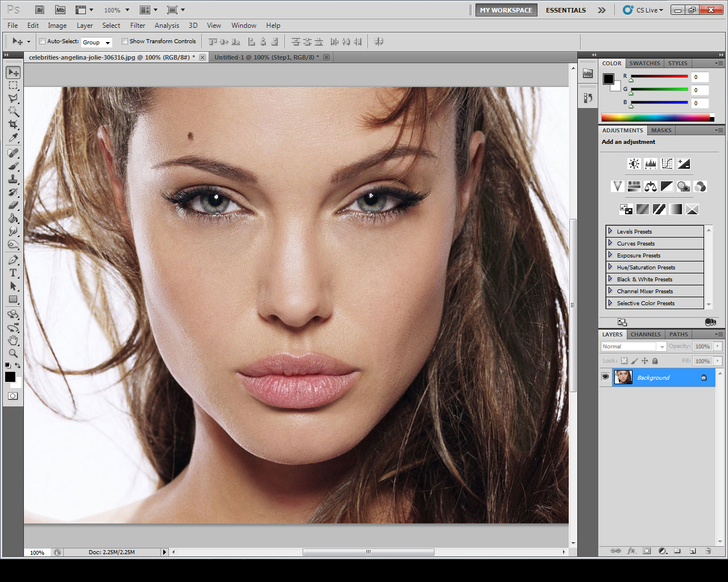Select the Horizontal Type tool
This screenshot has width=728, height=582.
[13, 273]
